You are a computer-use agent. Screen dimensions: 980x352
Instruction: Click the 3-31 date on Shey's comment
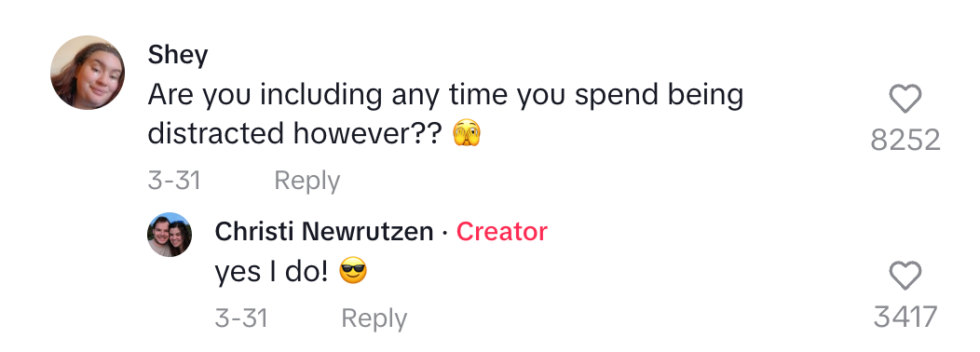(174, 181)
